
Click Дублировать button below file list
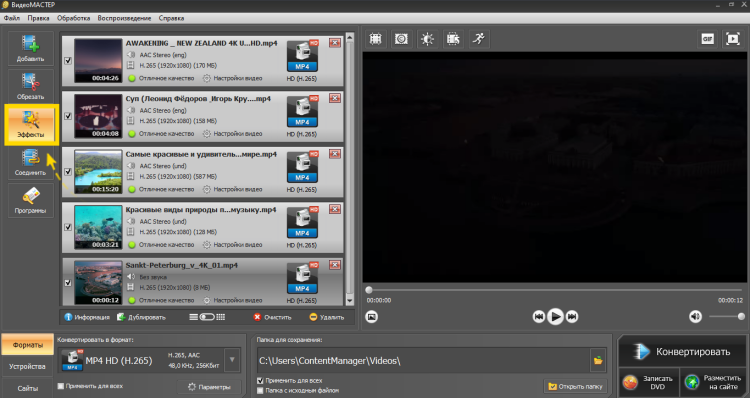click(141, 317)
